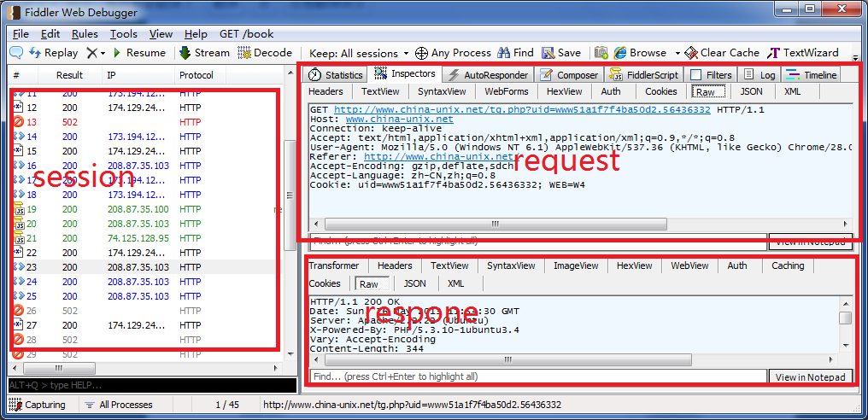Click Clear Cache button
Screen dimensions: 868x420
[722, 53]
